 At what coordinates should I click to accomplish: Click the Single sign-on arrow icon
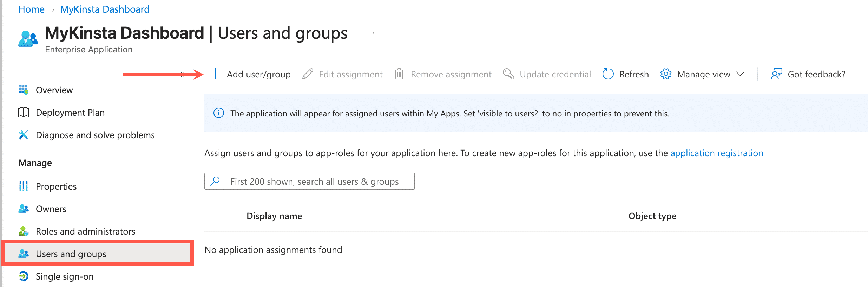pos(24,276)
